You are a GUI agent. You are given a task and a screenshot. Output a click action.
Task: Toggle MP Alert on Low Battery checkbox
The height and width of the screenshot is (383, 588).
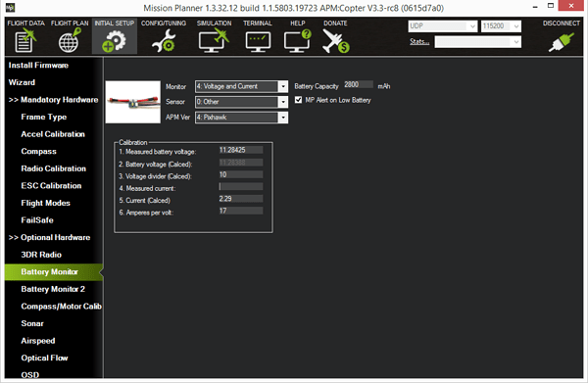(x=298, y=100)
